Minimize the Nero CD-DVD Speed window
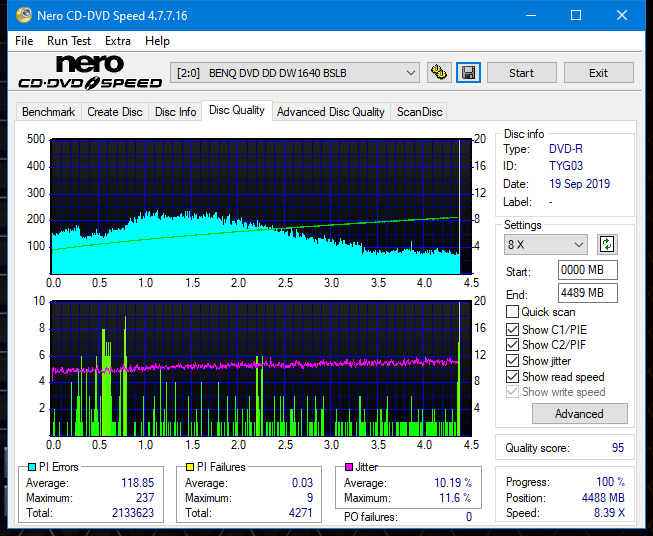 (531, 15)
